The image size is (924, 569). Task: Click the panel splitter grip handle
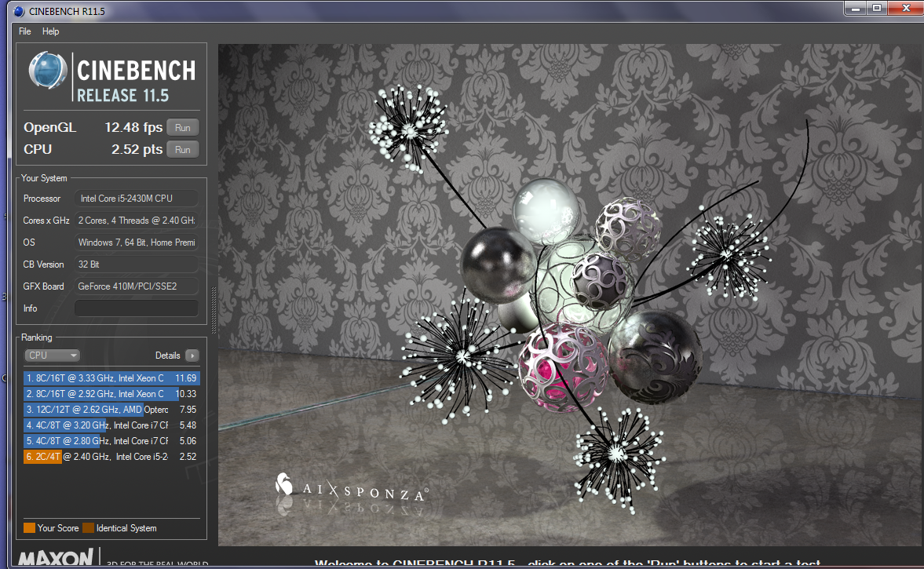pos(214,311)
